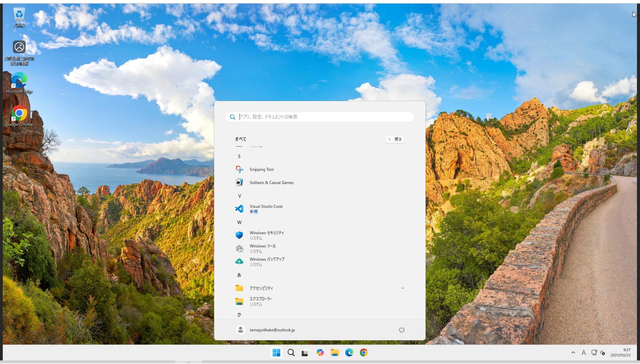Toggle the Start menu button
Screen dimensions: 640x364
click(276, 353)
